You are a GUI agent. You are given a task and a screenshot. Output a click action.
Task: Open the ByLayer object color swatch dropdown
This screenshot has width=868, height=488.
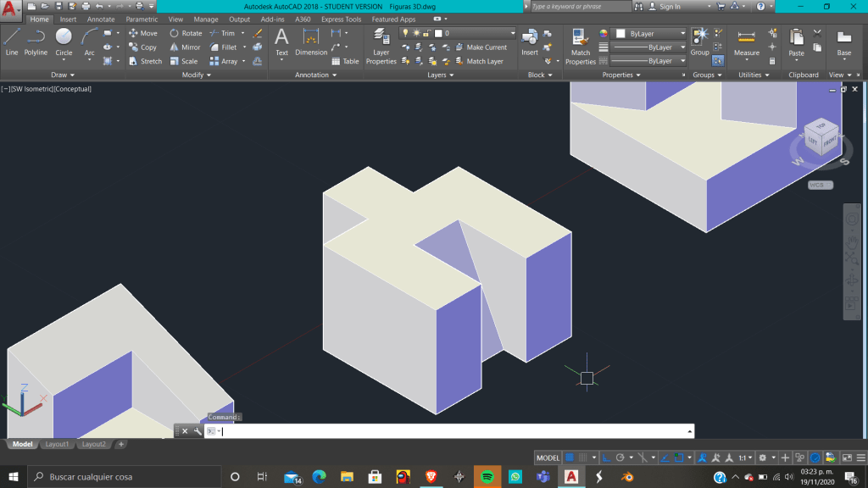[650, 34]
